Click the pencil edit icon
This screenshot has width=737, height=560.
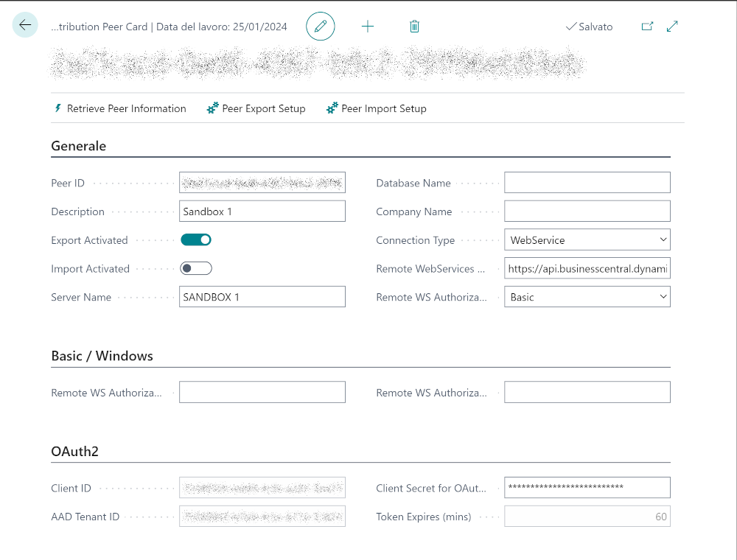321,27
